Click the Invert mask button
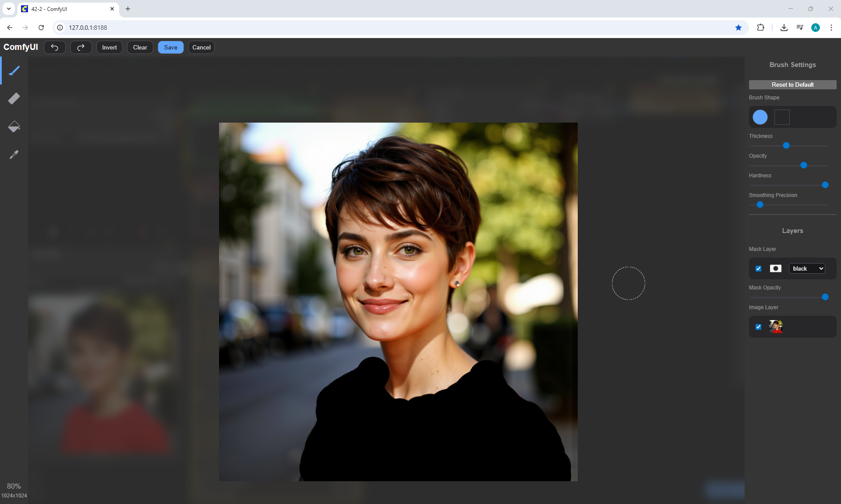Image resolution: width=841 pixels, height=504 pixels. click(x=109, y=47)
